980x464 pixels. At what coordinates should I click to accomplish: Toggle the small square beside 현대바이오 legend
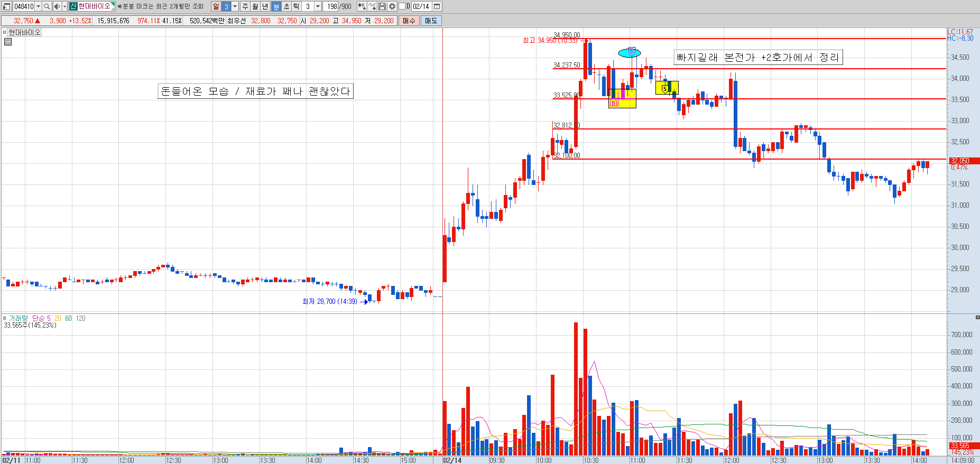pyautogui.click(x=5, y=32)
